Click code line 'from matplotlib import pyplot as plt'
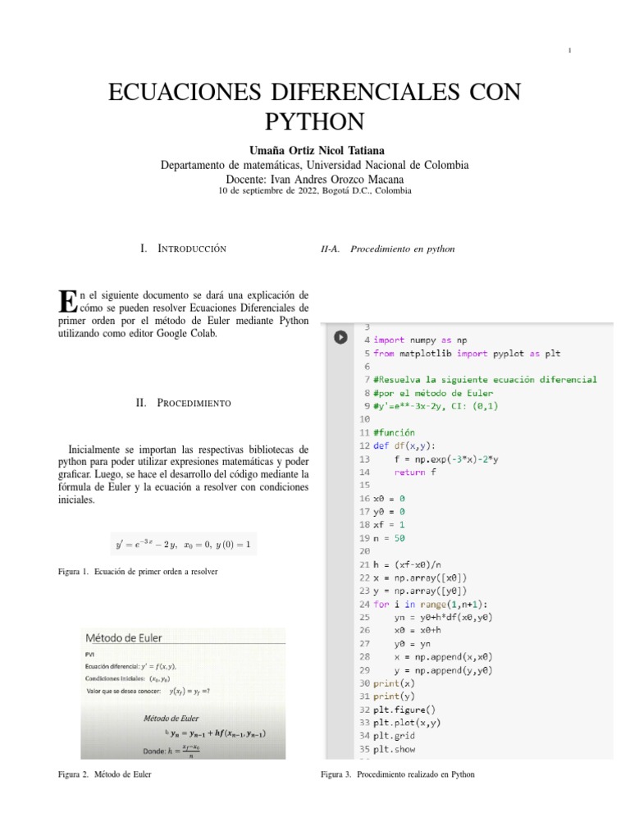This screenshot has width=630, height=840. tap(467, 354)
